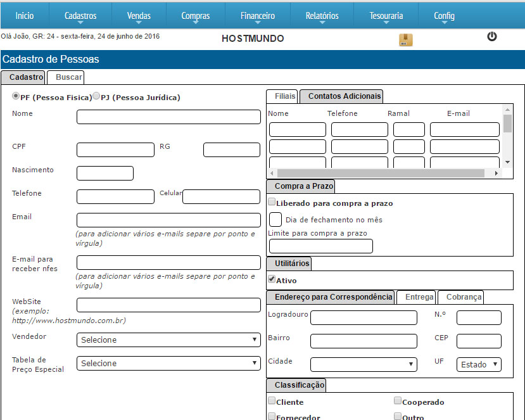Switch to the Buscar tab

[68, 77]
